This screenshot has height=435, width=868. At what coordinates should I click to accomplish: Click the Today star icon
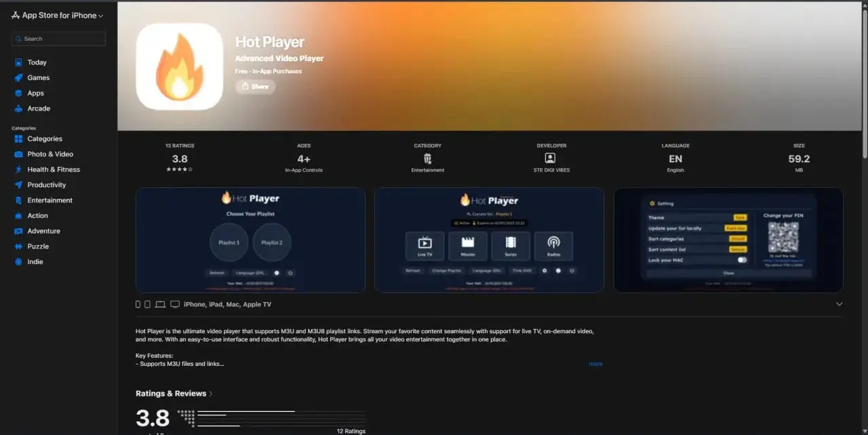pyautogui.click(x=18, y=62)
